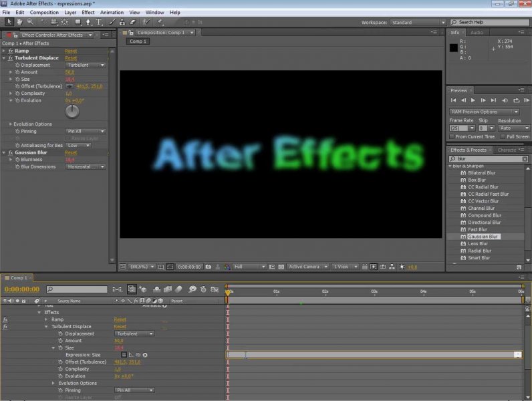The image size is (532, 401).
Task: Open the Displacement dropdown in Effect Controls
Action: click(x=86, y=65)
